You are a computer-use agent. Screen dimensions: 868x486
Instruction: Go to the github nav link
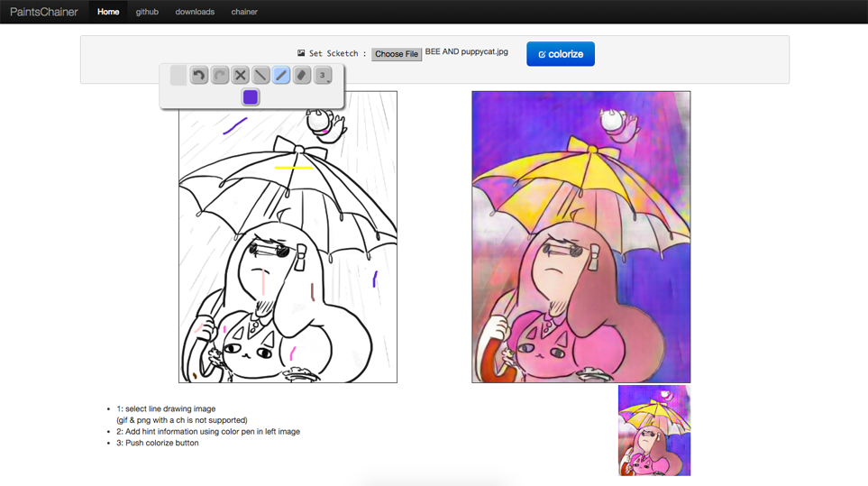(147, 12)
